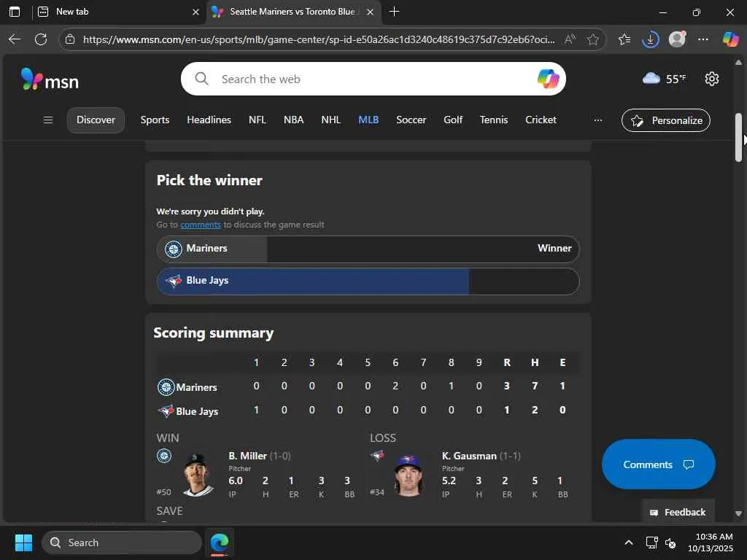Follow the comments link
The image size is (747, 560).
(201, 225)
